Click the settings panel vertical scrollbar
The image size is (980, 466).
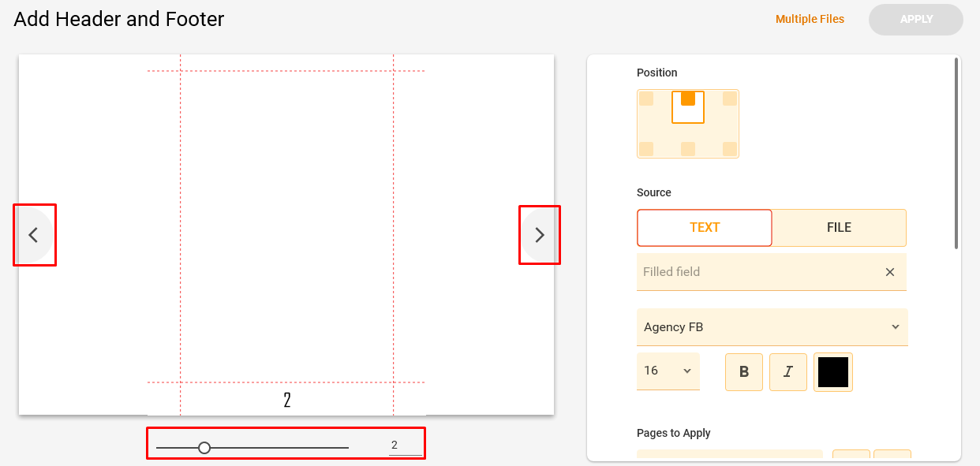[x=957, y=153]
